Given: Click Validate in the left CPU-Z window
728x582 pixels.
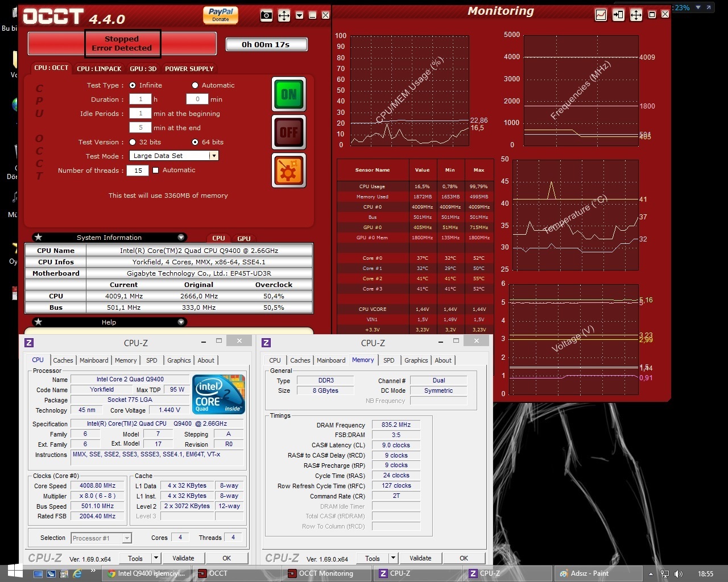Looking at the screenshot, I should 183,558.
